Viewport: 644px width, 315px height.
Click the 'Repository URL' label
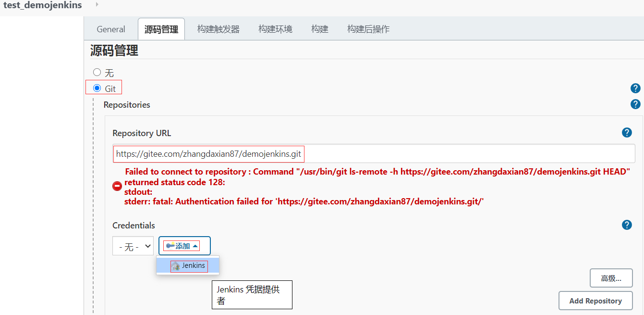(142, 133)
